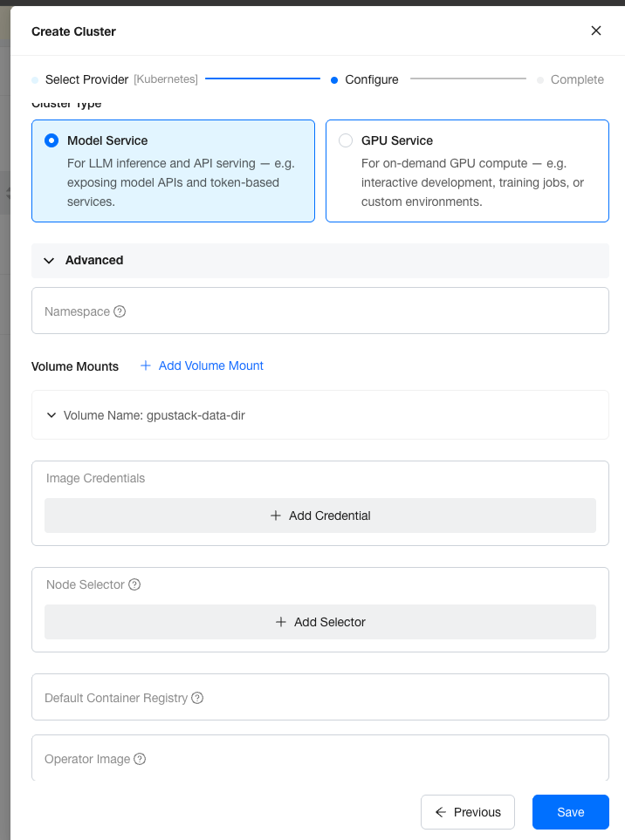Image resolution: width=625 pixels, height=840 pixels.
Task: Save the cluster configuration
Action: coord(570,812)
